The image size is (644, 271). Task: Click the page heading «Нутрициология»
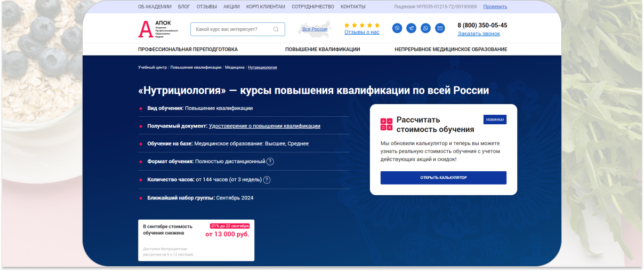313,91
